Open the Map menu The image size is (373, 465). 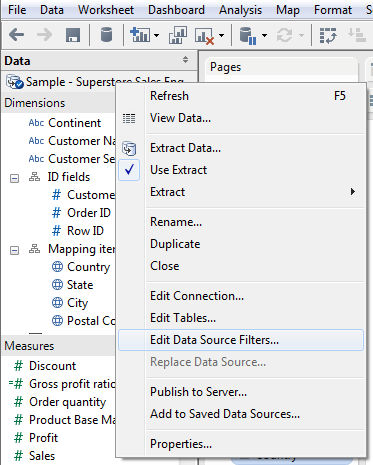(288, 10)
